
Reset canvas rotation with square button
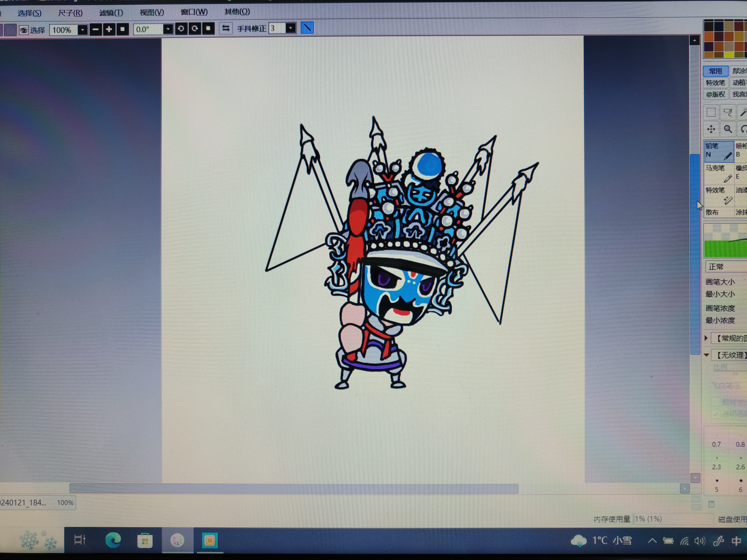coord(208,28)
